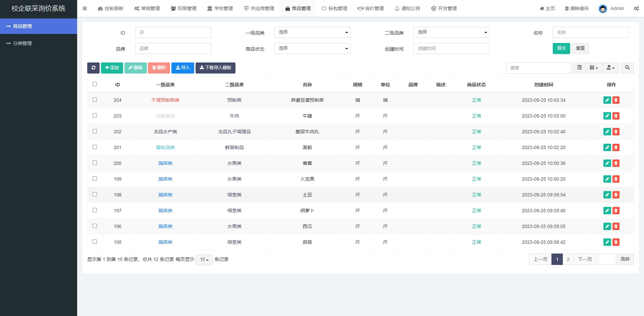Viewport: 644px width, 316px height.
Task: Edit row 201 with green pencil icon
Action: click(607, 147)
